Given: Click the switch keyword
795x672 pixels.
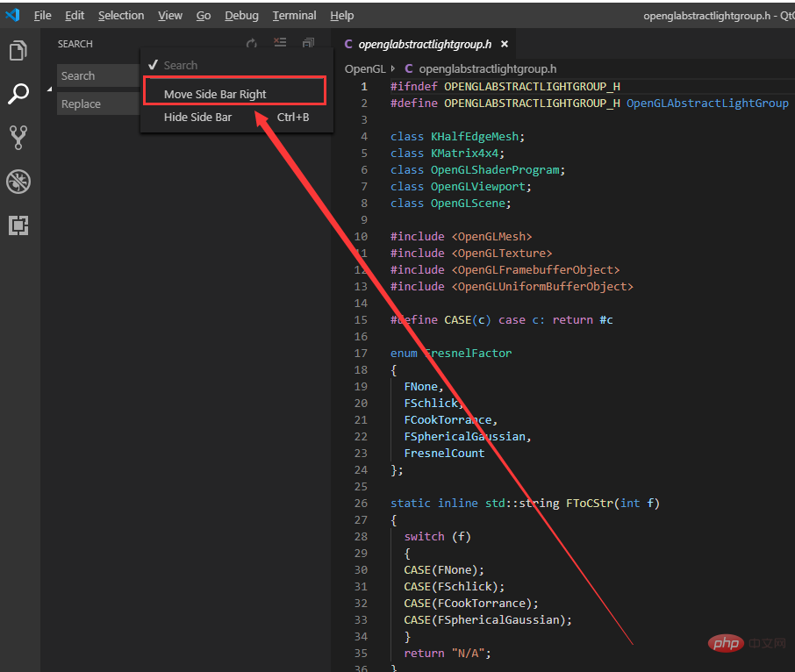Looking at the screenshot, I should click(x=425, y=537).
